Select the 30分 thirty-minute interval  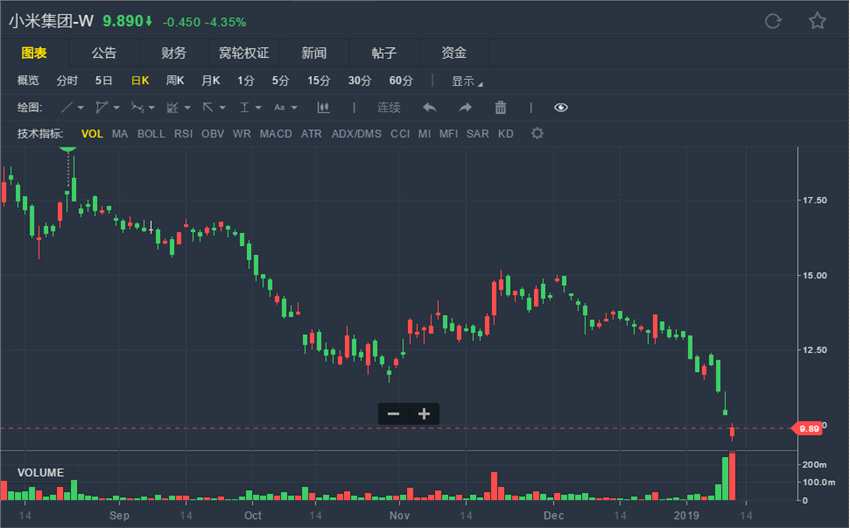(359, 81)
